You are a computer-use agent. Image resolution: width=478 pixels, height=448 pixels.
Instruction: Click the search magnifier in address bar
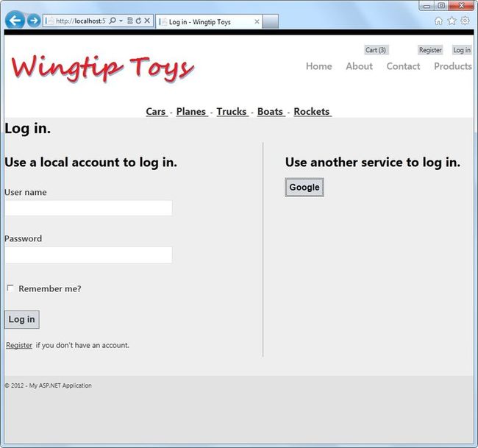(x=113, y=21)
